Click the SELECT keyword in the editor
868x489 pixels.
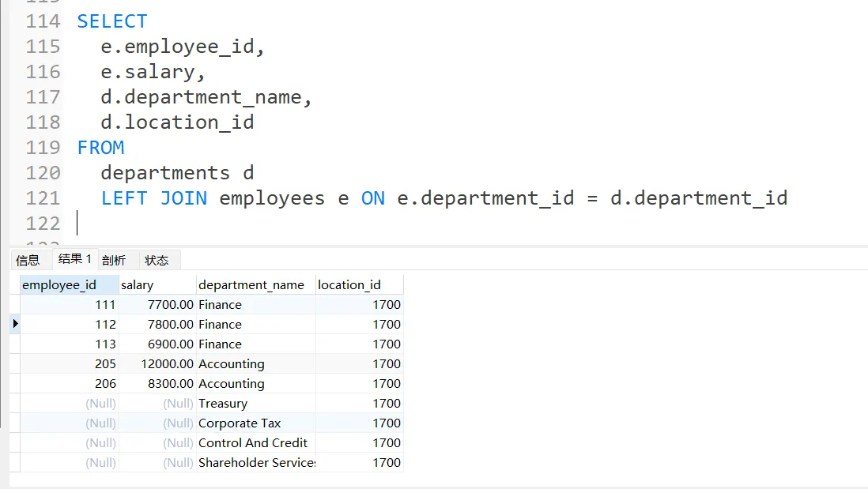tap(112, 21)
